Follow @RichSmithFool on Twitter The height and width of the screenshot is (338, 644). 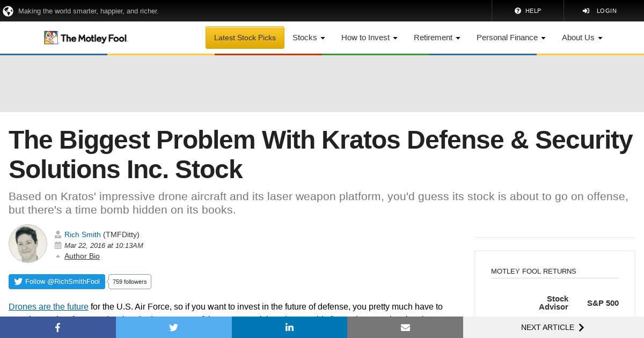point(57,282)
